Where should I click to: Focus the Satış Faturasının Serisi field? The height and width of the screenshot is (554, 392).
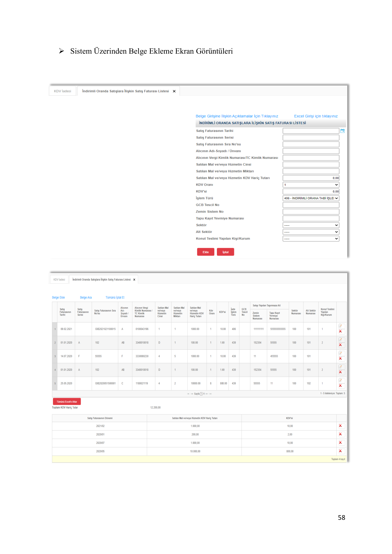[x=311, y=138]
